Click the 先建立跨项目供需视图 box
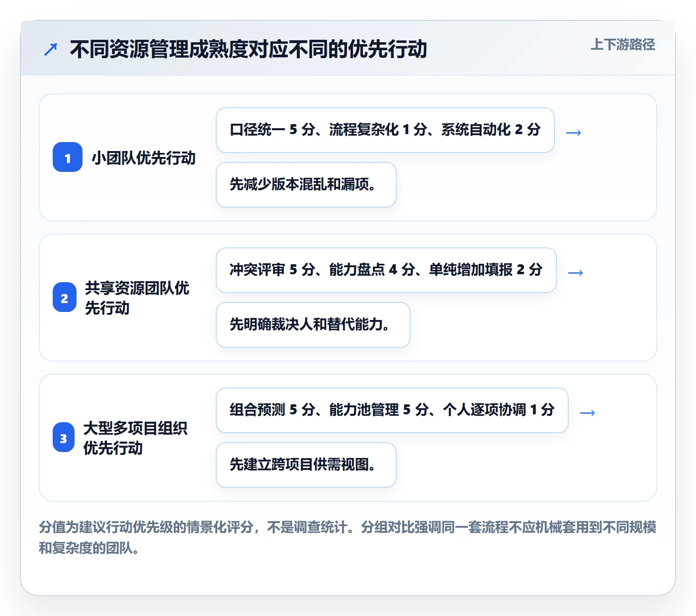 point(306,465)
